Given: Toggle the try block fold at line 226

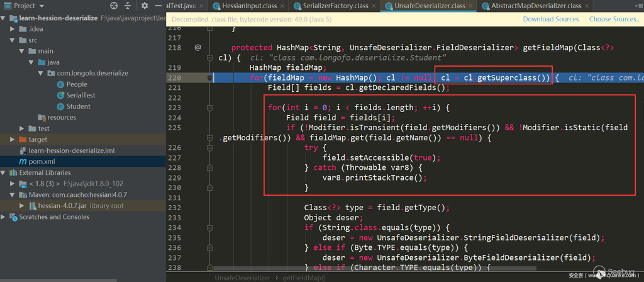Looking at the screenshot, I should (210, 147).
